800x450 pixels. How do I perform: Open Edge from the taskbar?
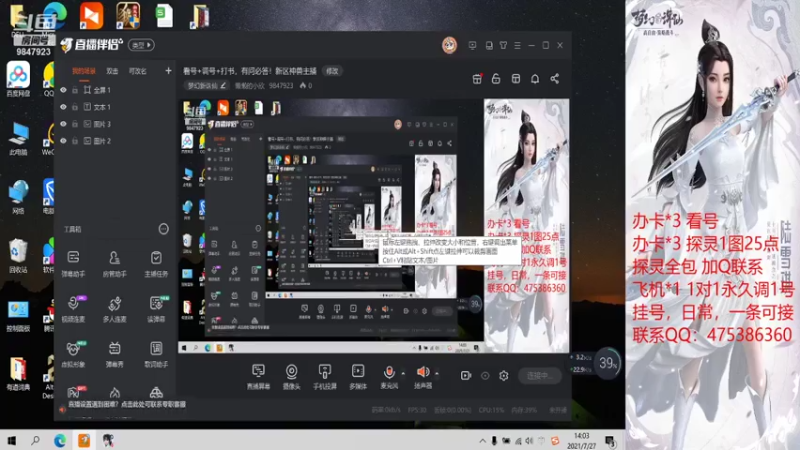[x=60, y=440]
